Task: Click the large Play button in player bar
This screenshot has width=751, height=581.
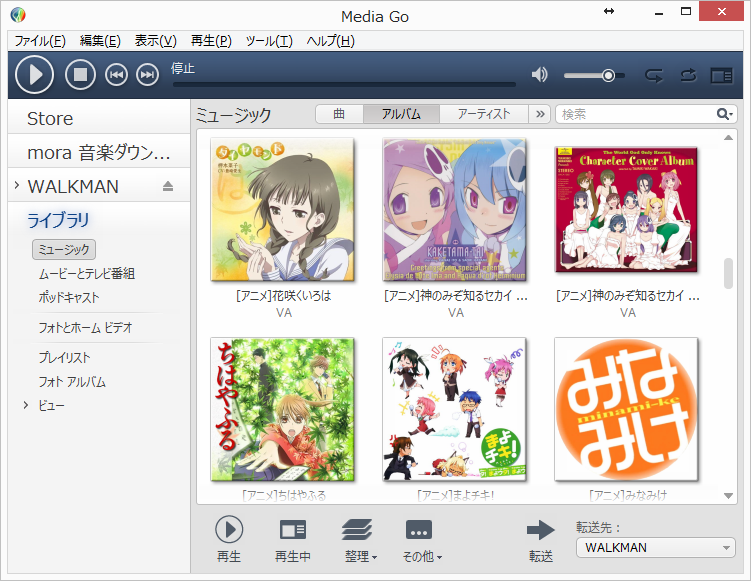Action: (x=34, y=75)
